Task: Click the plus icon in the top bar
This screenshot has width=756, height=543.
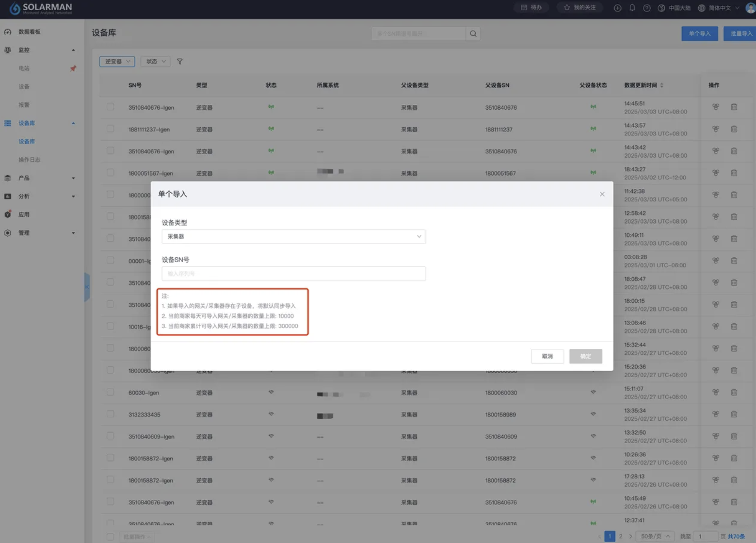Action: pyautogui.click(x=617, y=8)
